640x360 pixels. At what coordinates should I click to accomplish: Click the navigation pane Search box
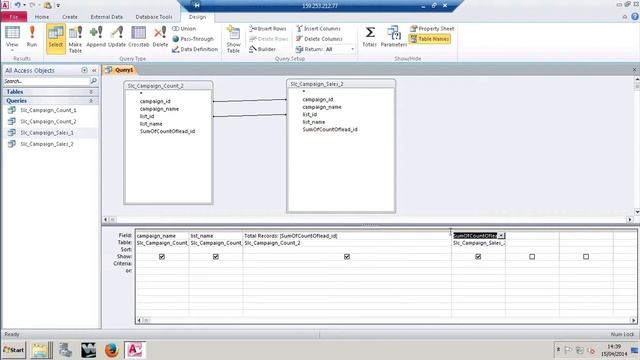(47, 81)
